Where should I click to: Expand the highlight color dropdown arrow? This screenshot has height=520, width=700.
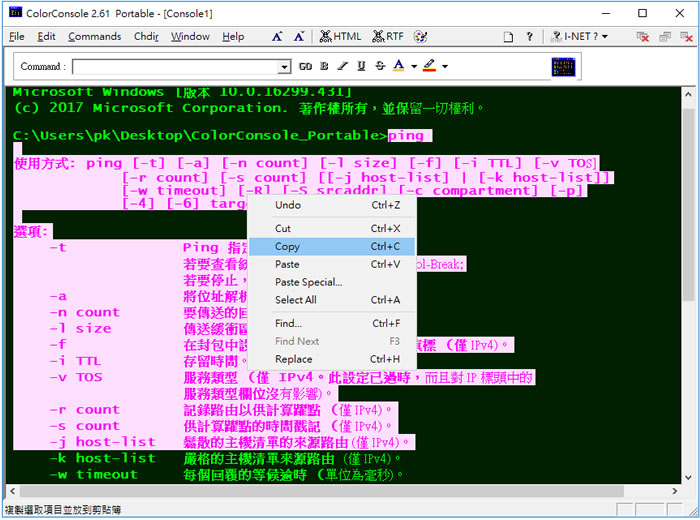[445, 67]
